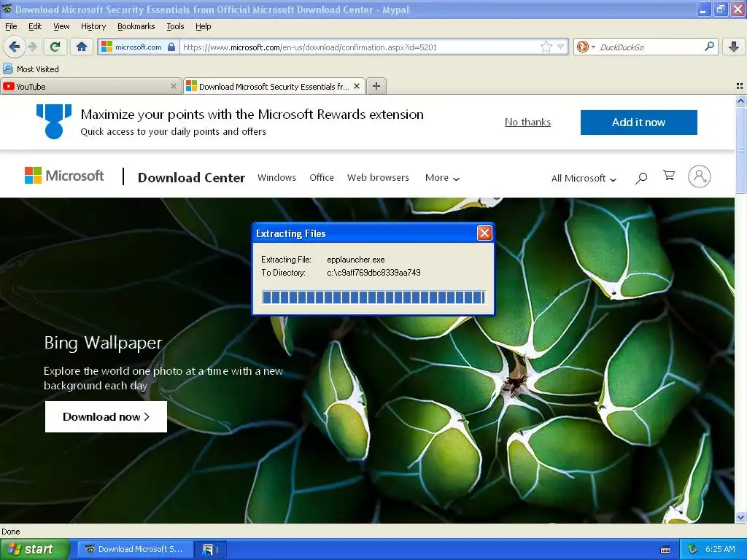Click the Download now button
Viewport: 747px width, 560px height.
(x=106, y=416)
